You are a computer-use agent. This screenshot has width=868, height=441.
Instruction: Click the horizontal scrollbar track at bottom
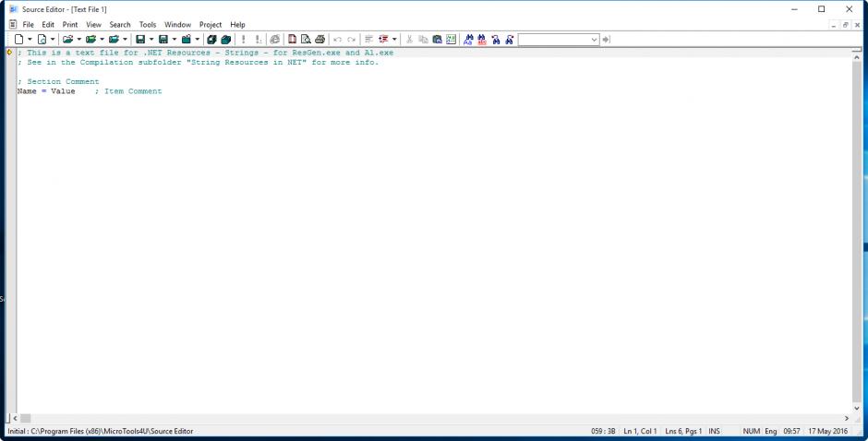(434, 419)
